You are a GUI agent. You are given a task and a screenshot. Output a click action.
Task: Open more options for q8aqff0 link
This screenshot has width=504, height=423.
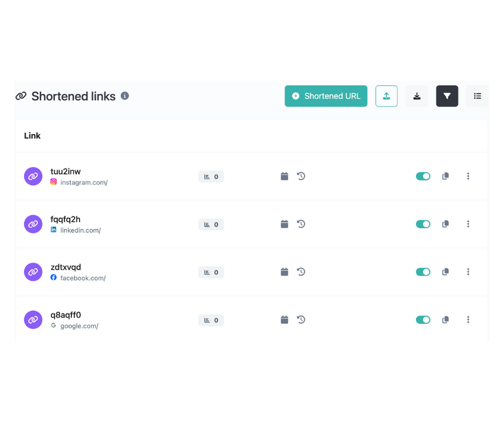point(468,320)
